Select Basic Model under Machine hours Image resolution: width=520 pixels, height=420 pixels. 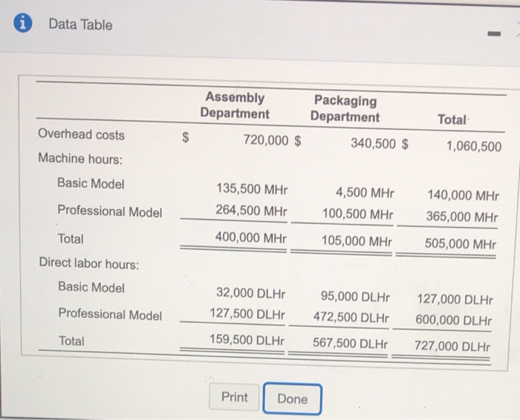[91, 183]
